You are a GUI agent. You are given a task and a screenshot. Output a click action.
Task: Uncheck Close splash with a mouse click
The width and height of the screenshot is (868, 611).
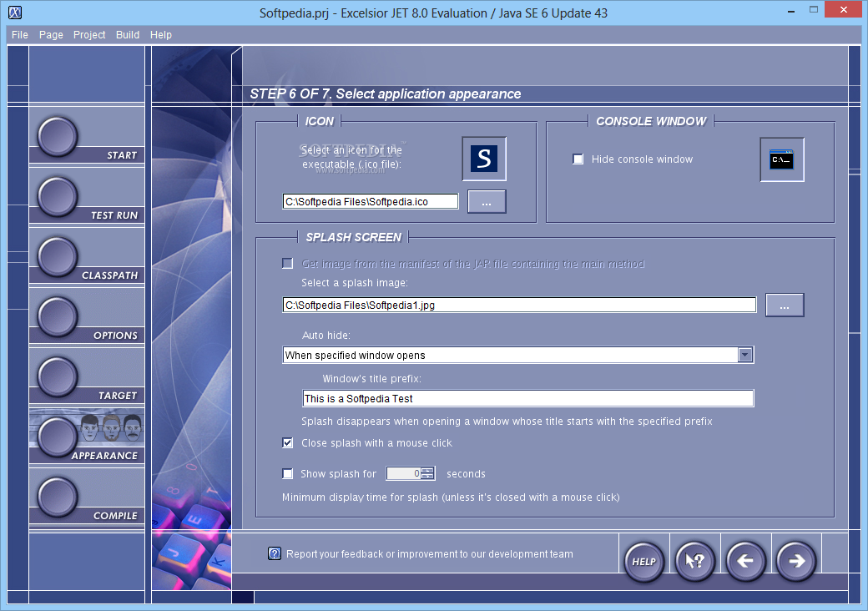(x=287, y=442)
